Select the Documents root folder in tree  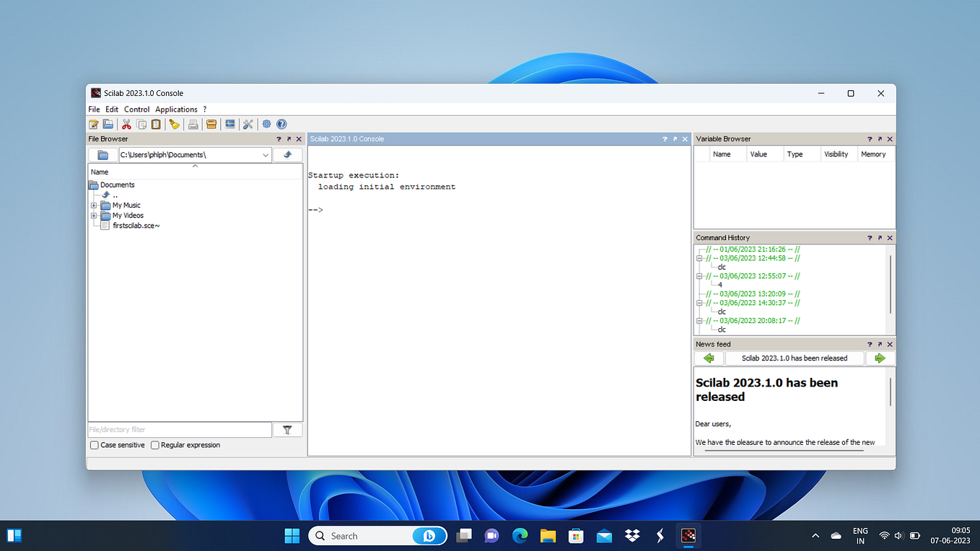[118, 185]
